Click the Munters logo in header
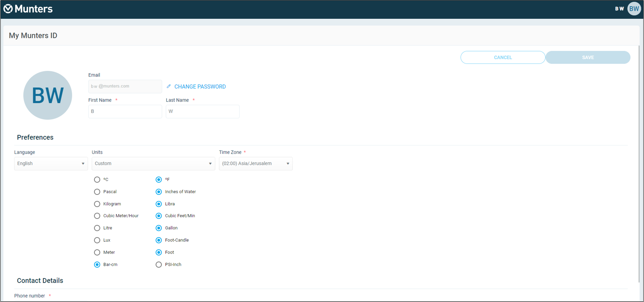Image resolution: width=644 pixels, height=302 pixels. [28, 9]
